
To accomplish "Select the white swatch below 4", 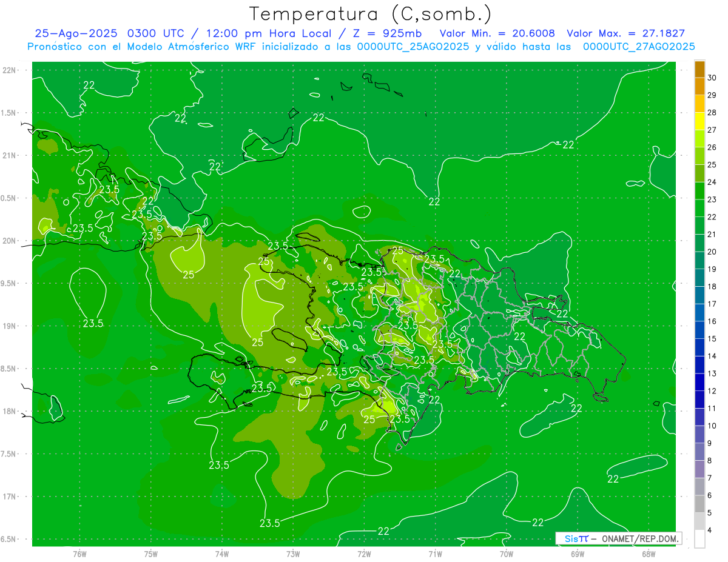I will pos(699,539).
